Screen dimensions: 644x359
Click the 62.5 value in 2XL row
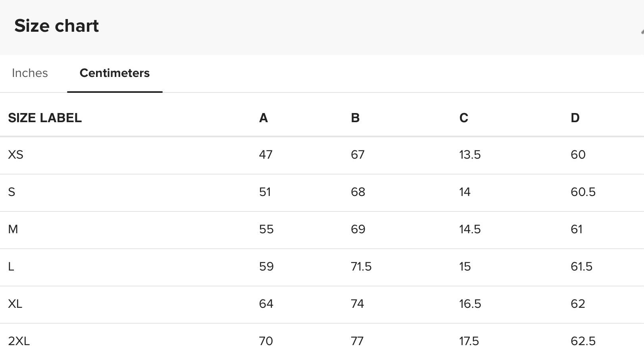tap(583, 341)
